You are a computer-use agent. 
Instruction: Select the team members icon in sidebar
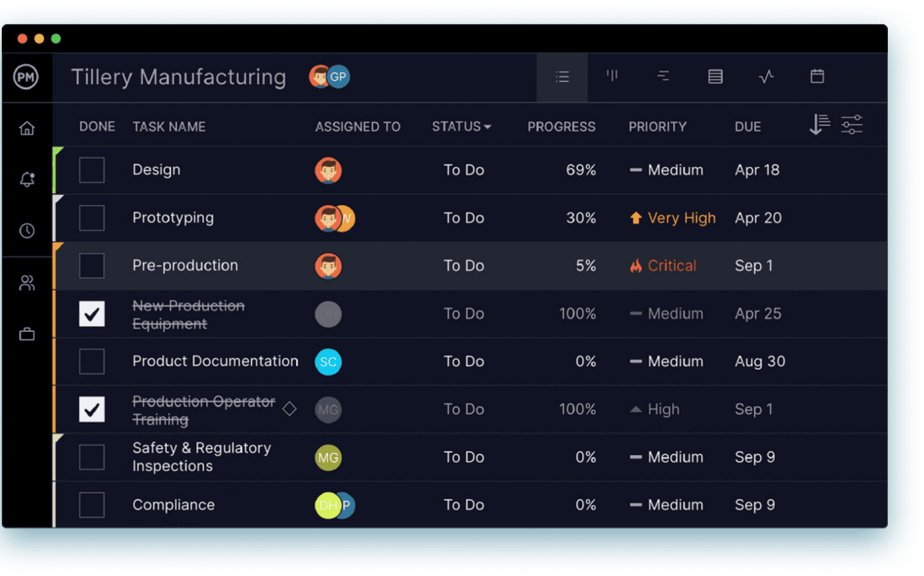tap(27, 283)
